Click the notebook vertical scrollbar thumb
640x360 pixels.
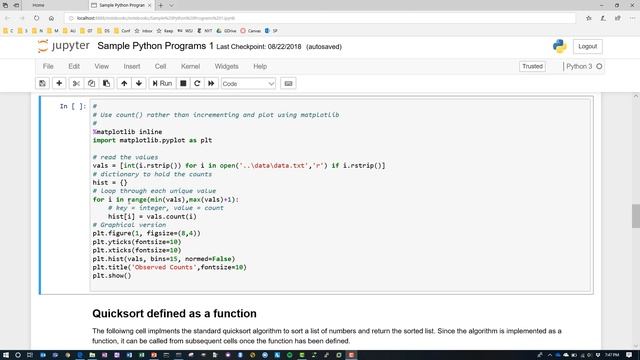point(636,216)
